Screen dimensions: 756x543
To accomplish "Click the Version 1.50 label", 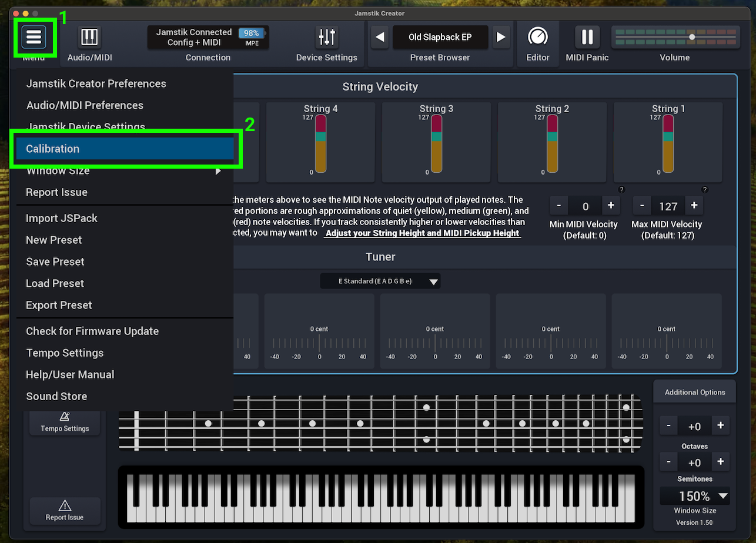I will tap(695, 522).
